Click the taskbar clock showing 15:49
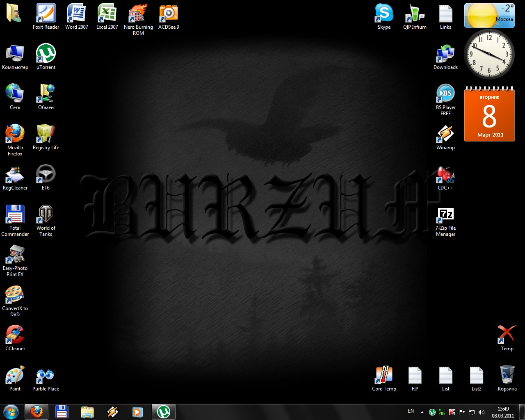The image size is (525, 420). click(503, 412)
